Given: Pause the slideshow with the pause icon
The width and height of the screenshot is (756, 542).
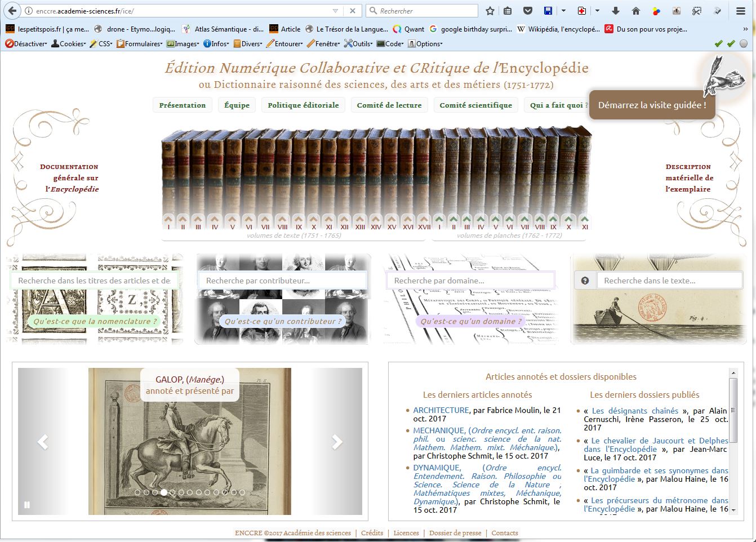Looking at the screenshot, I should pyautogui.click(x=26, y=505).
